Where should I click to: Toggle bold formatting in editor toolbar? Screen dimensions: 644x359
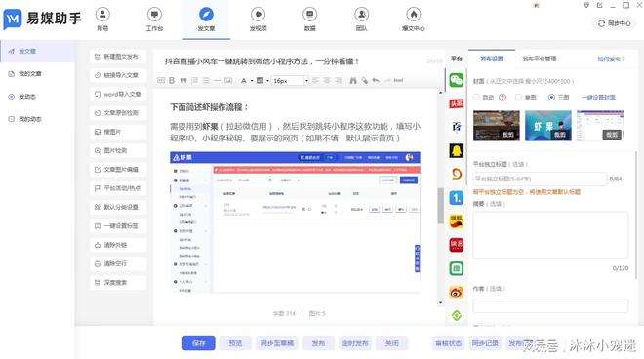pyautogui.click(x=172, y=81)
